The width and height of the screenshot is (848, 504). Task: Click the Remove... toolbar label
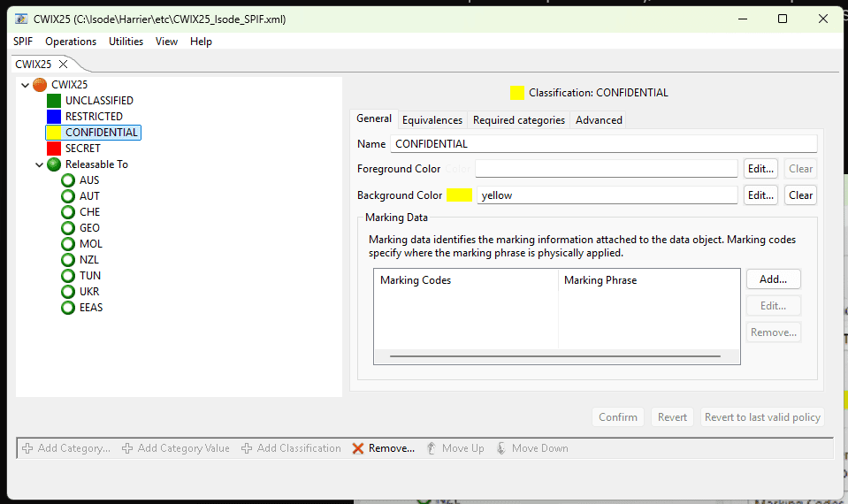point(392,448)
